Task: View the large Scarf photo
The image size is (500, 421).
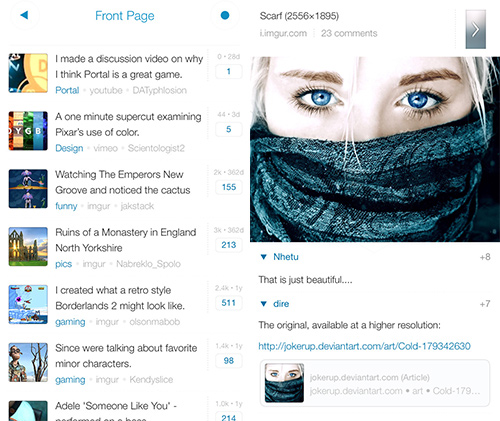Action: click(375, 149)
